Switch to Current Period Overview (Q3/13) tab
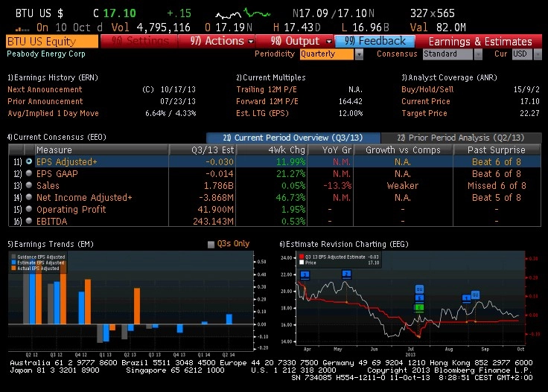The image size is (548, 392). tap(293, 138)
